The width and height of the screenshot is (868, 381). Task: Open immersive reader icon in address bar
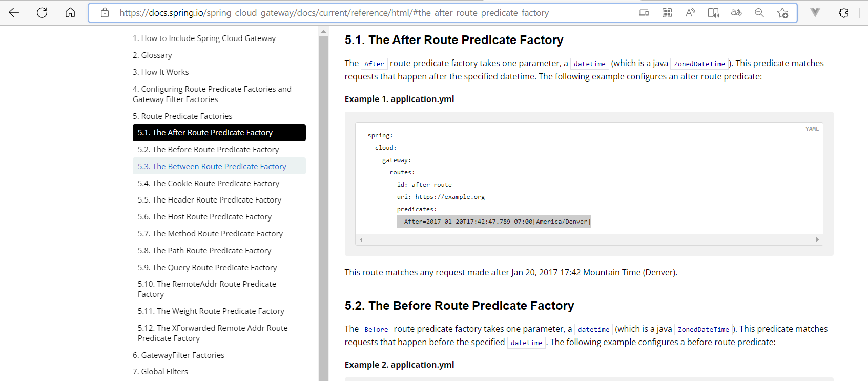(x=713, y=13)
